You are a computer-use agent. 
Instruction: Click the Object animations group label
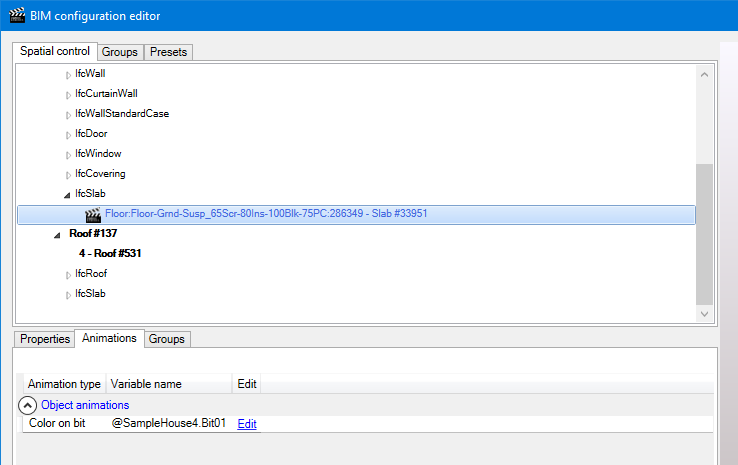(x=85, y=405)
